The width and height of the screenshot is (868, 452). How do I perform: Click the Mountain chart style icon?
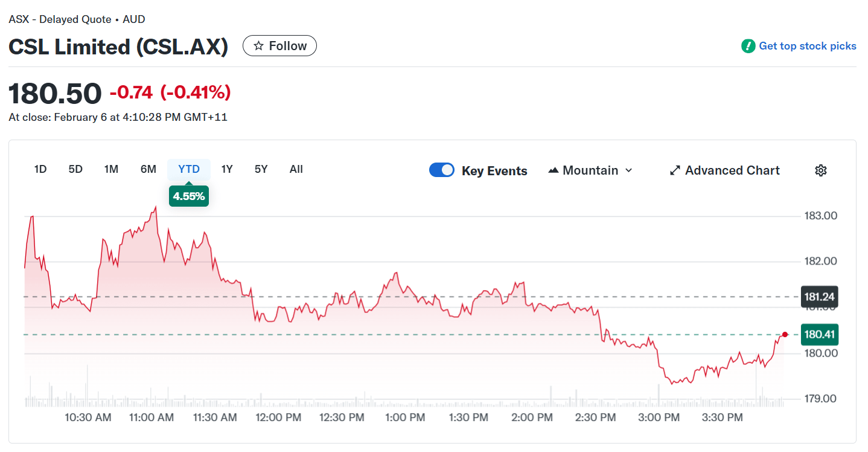pyautogui.click(x=554, y=170)
